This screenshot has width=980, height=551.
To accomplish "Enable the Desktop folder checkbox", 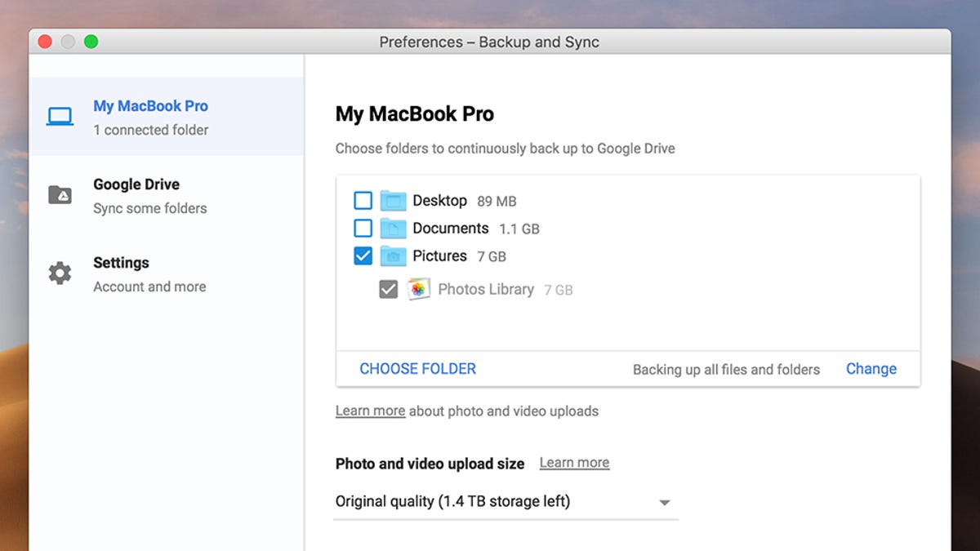I will (x=363, y=200).
